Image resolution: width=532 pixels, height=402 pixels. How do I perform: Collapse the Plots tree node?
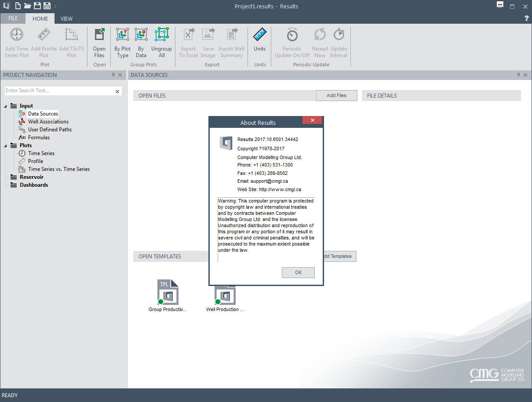click(6, 145)
